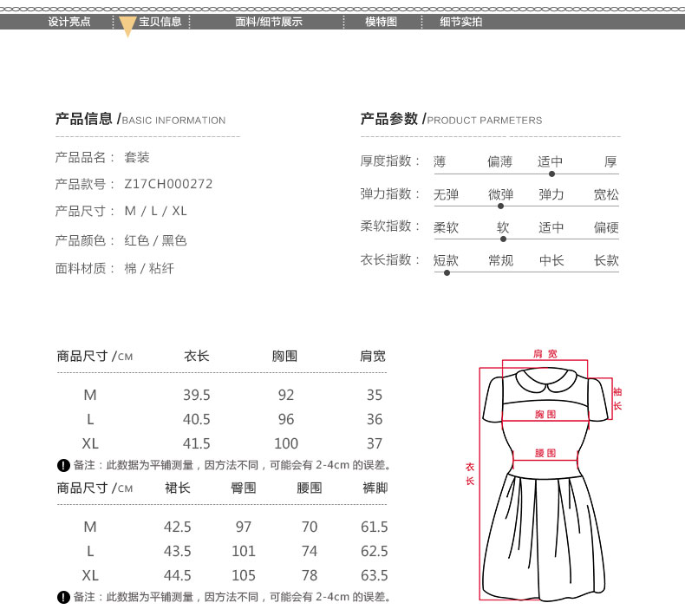
Task: Click the yellow triangle tab marker
Action: (127, 27)
